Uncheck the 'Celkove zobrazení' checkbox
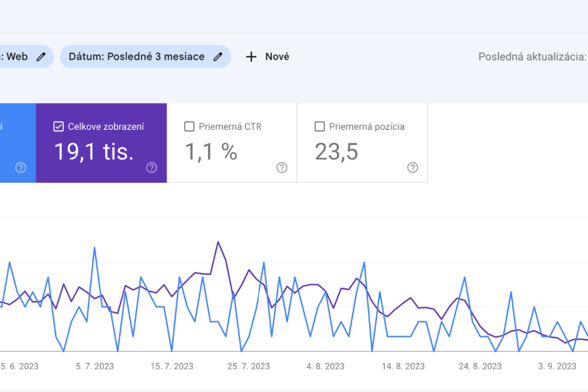Image resolution: width=588 pixels, height=392 pixels. click(x=58, y=127)
